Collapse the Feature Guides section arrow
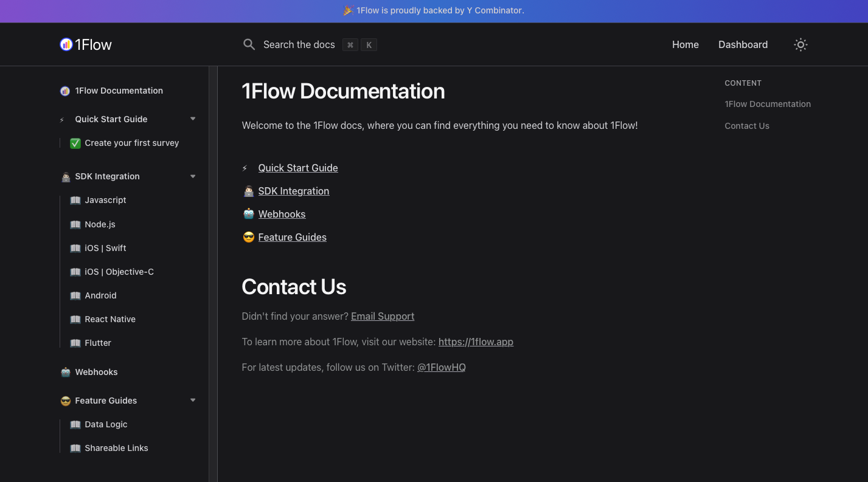This screenshot has height=482, width=868. coord(193,401)
